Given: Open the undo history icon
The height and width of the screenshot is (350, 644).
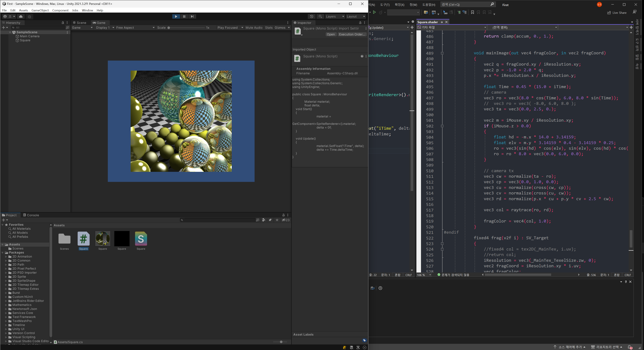Looking at the screenshot, I should pos(312,16).
